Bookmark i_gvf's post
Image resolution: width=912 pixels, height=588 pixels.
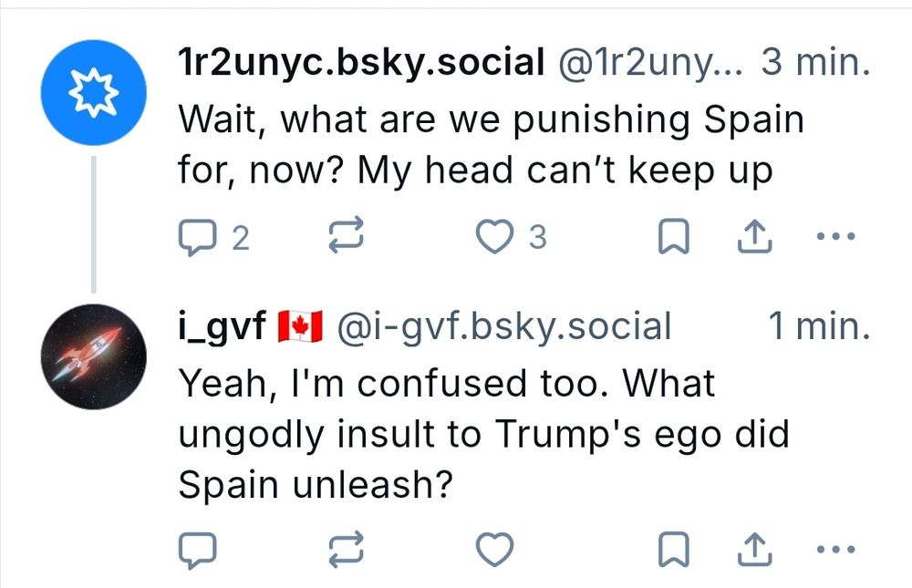(x=672, y=549)
